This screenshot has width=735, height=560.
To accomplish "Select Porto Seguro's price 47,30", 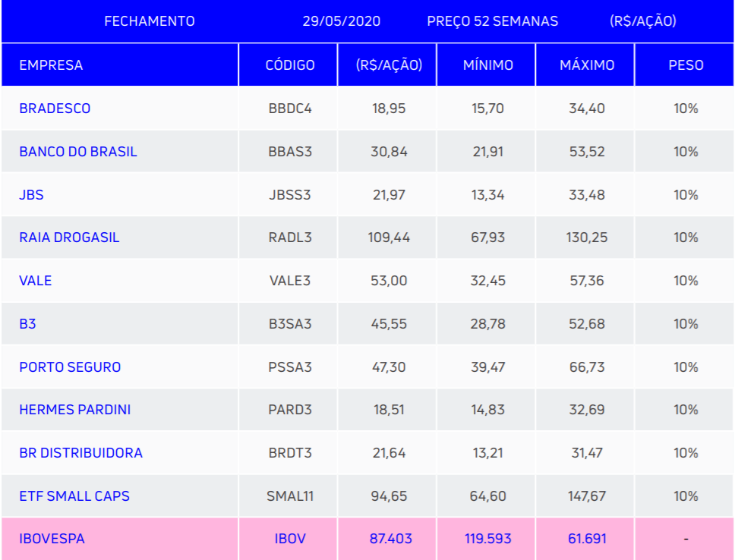I will click(x=389, y=367).
